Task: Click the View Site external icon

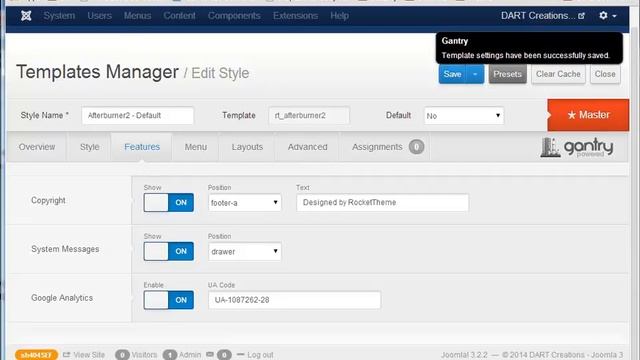Action: pos(67,354)
